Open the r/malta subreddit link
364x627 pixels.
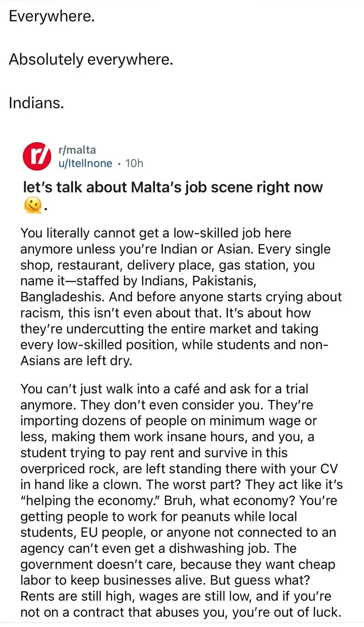click(x=77, y=150)
